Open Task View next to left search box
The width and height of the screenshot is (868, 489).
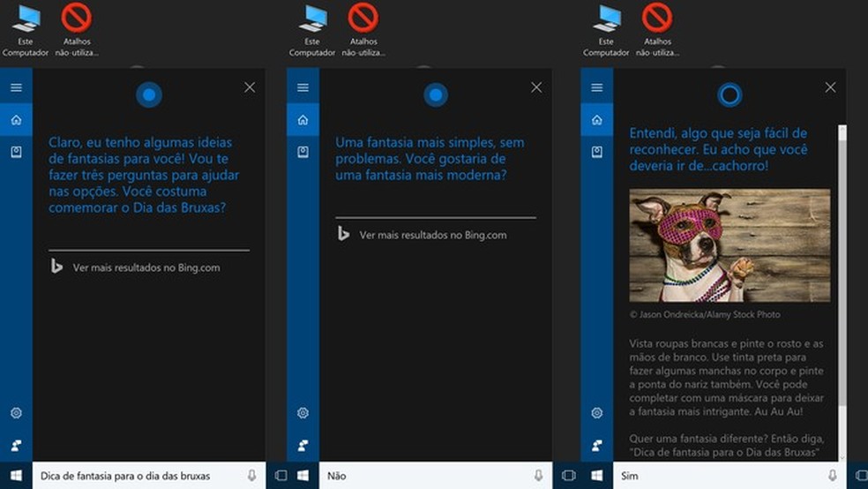point(281,476)
